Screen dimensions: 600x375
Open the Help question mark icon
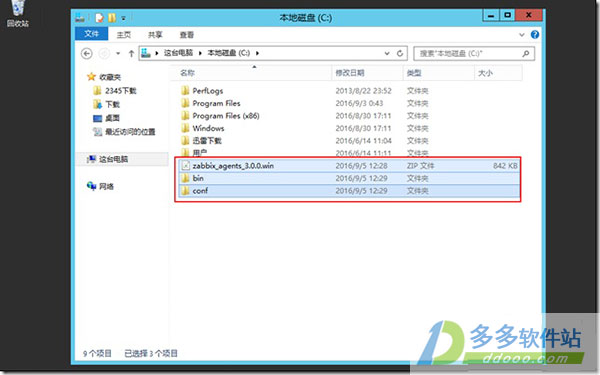click(x=535, y=35)
